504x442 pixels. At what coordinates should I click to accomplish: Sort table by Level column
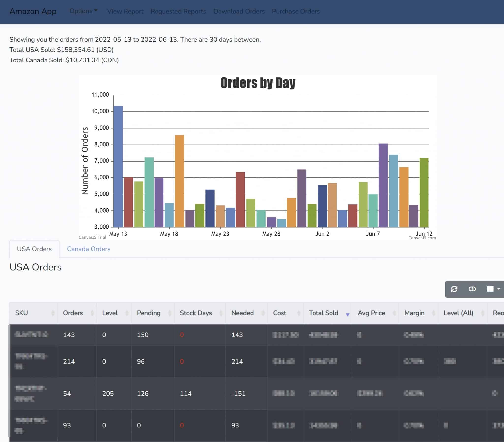[114, 313]
